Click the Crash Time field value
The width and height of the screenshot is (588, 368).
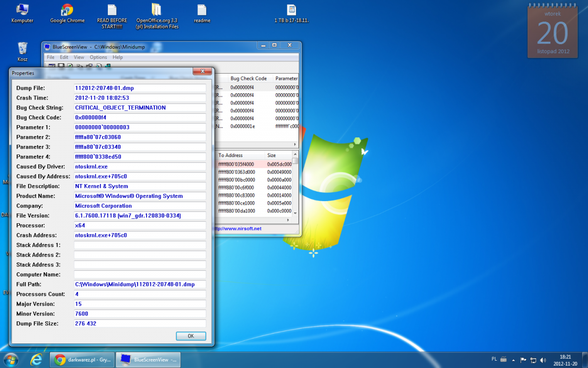coord(140,98)
